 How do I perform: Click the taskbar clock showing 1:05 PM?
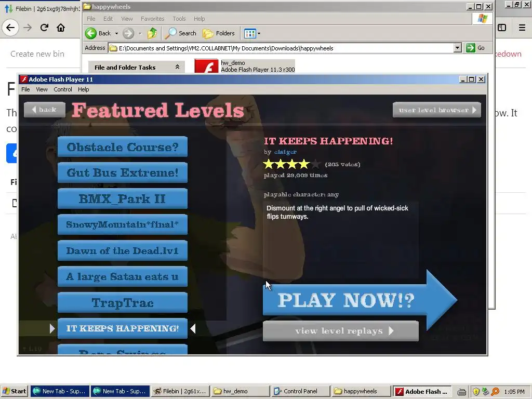(514, 392)
